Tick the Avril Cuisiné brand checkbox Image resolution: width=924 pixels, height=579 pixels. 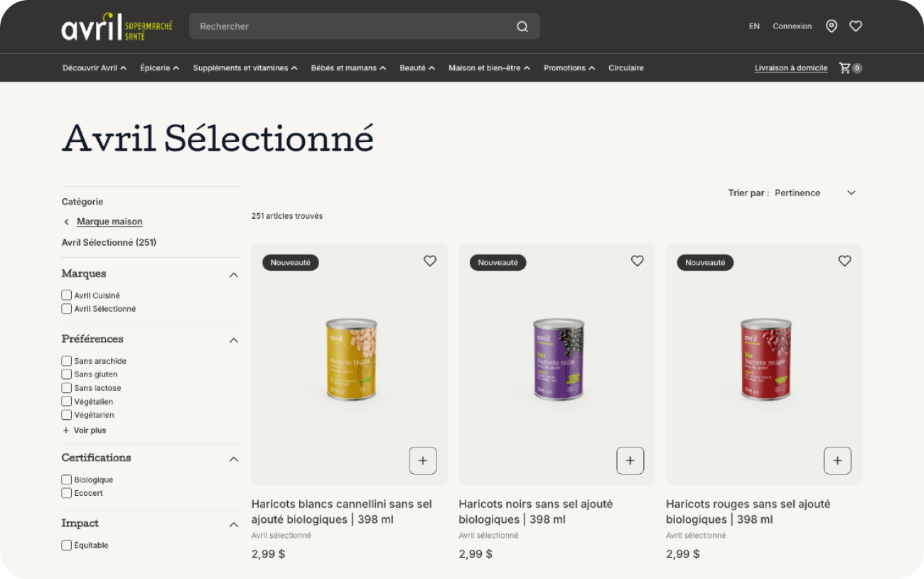(67, 296)
